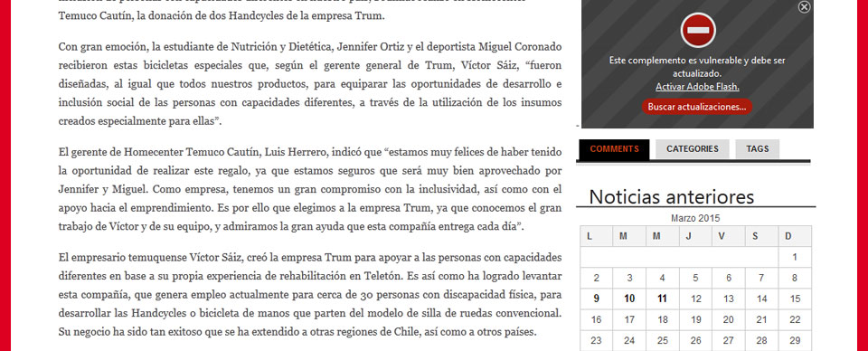
Task: Select the Noticias anteriores heading
Action: pyautogui.click(x=671, y=196)
